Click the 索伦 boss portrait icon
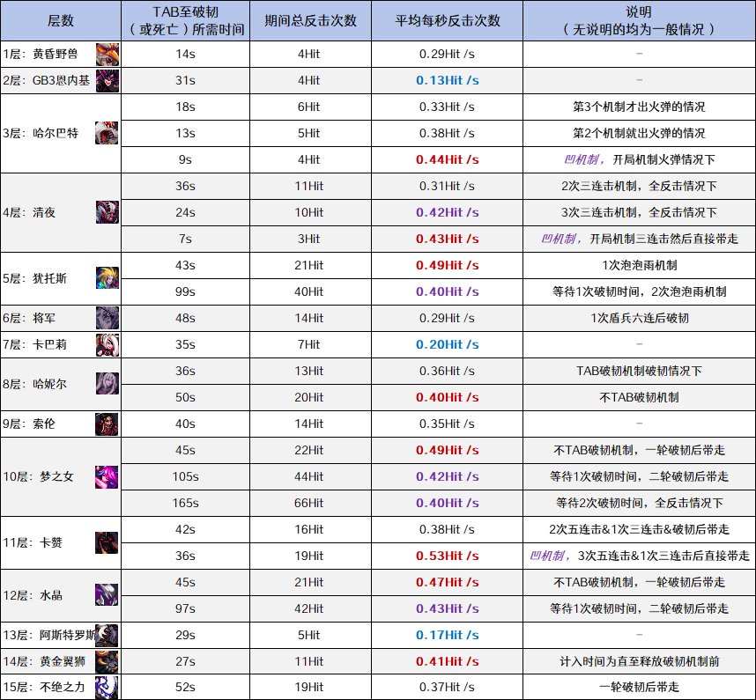The height and width of the screenshot is (700, 756). 107,424
